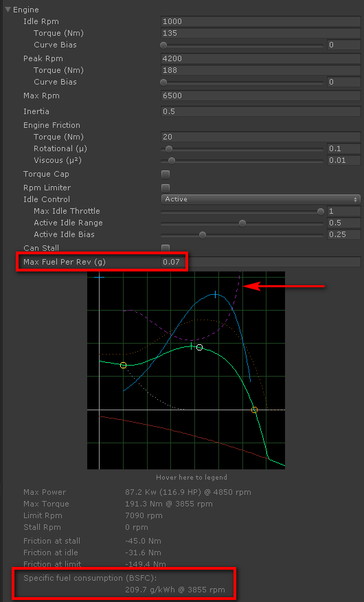This screenshot has height=602, width=364.
Task: Click the Viscous friction slider handle
Action: pos(172,161)
